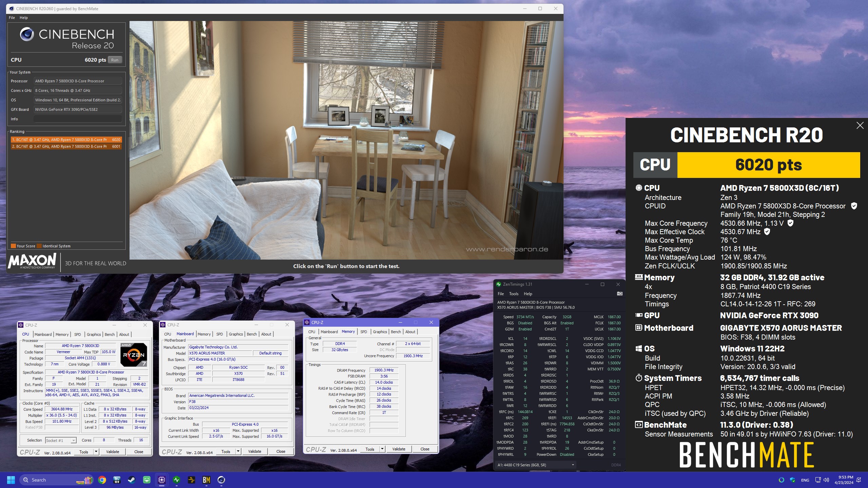Click the circular ring tray icon

(782, 480)
